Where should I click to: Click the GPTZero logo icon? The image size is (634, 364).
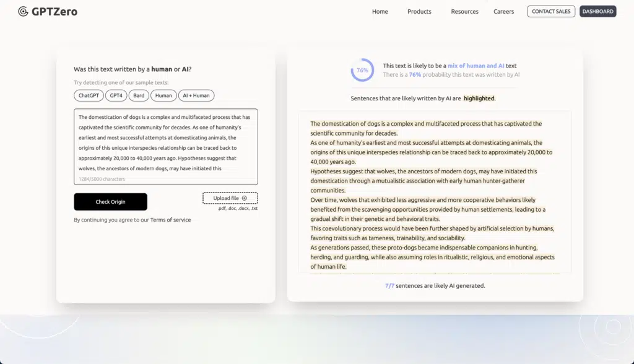coord(23,11)
